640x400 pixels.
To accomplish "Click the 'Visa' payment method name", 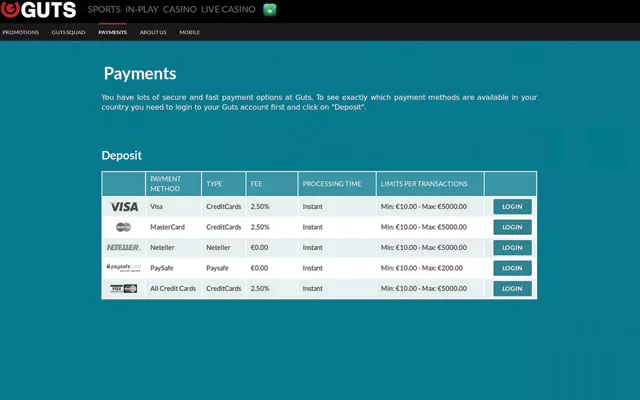I will (156, 207).
